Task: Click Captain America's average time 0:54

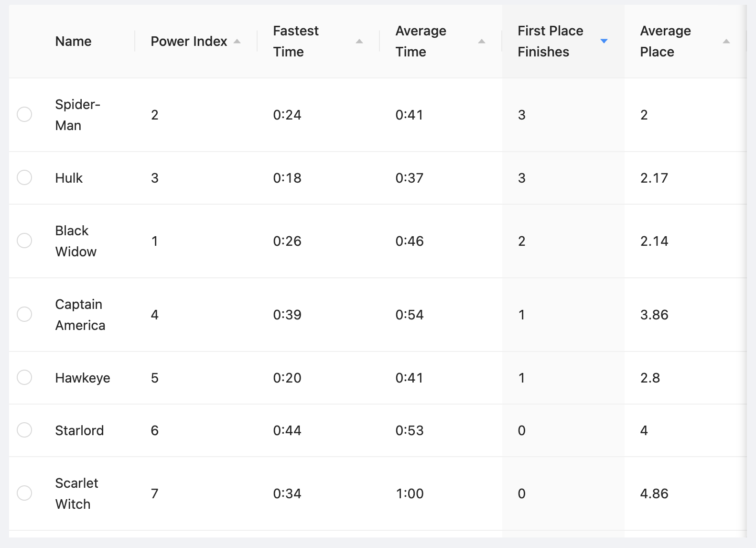Action: [410, 315]
